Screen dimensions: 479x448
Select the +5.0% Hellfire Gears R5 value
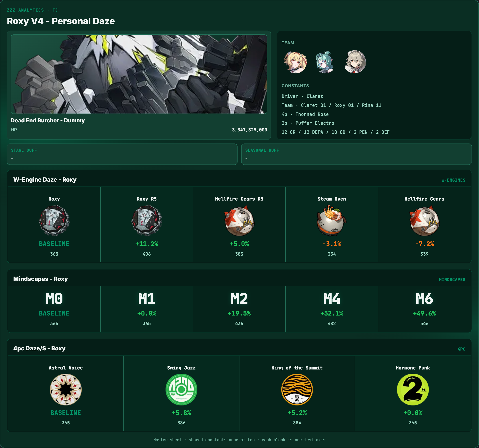coord(239,244)
